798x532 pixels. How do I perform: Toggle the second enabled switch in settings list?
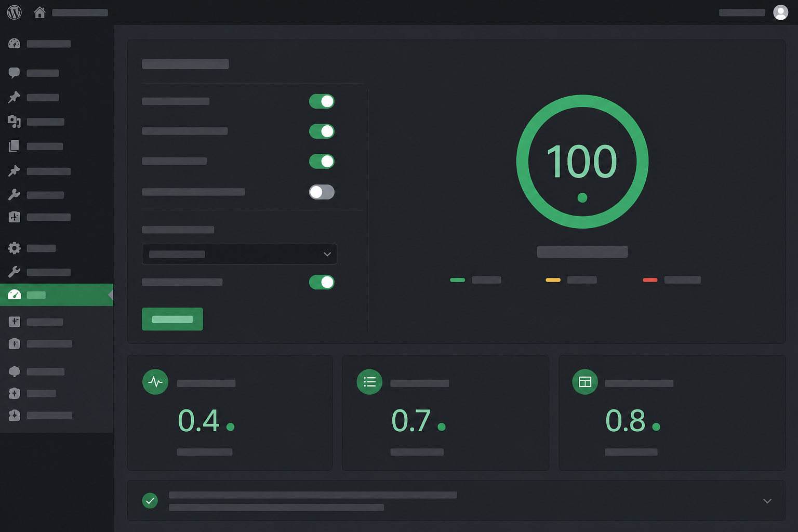point(322,131)
